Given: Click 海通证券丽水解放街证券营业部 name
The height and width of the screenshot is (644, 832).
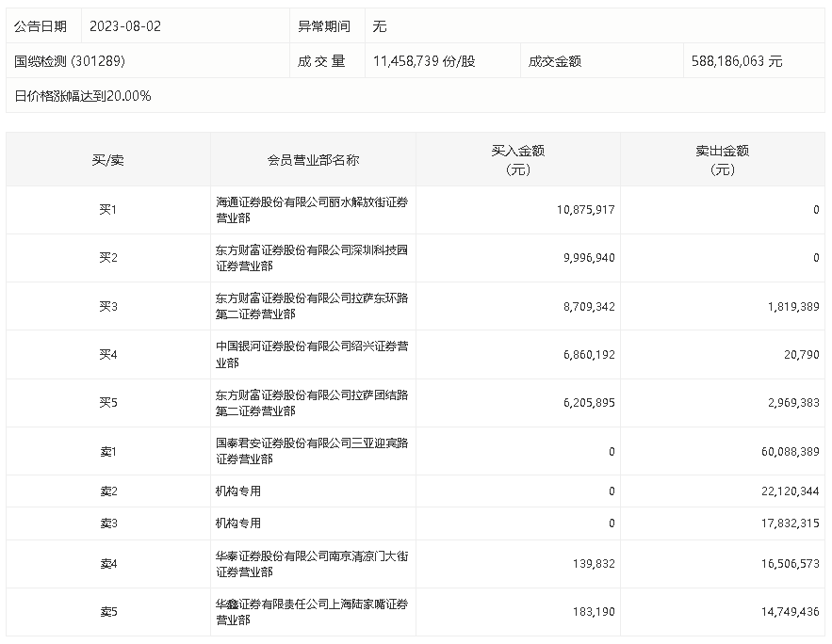Looking at the screenshot, I should [x=312, y=209].
